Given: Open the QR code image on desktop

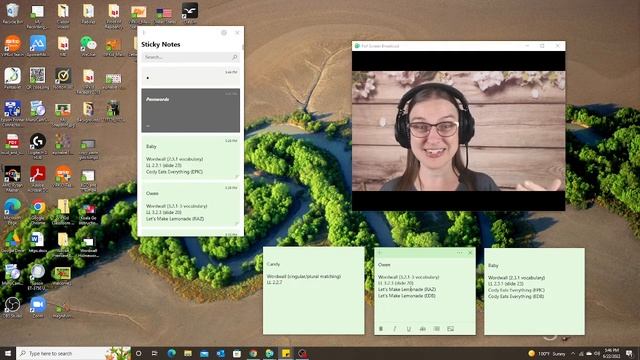Looking at the screenshot, I should tap(38, 78).
